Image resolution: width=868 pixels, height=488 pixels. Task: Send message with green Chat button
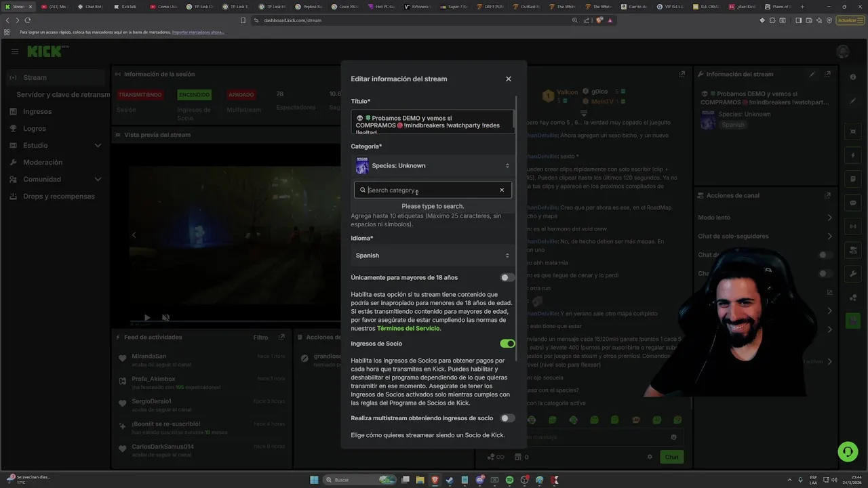point(671,457)
